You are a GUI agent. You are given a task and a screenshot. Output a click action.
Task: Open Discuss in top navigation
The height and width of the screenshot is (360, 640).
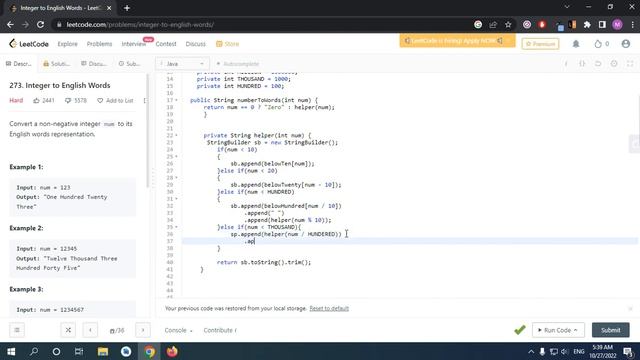click(196, 44)
